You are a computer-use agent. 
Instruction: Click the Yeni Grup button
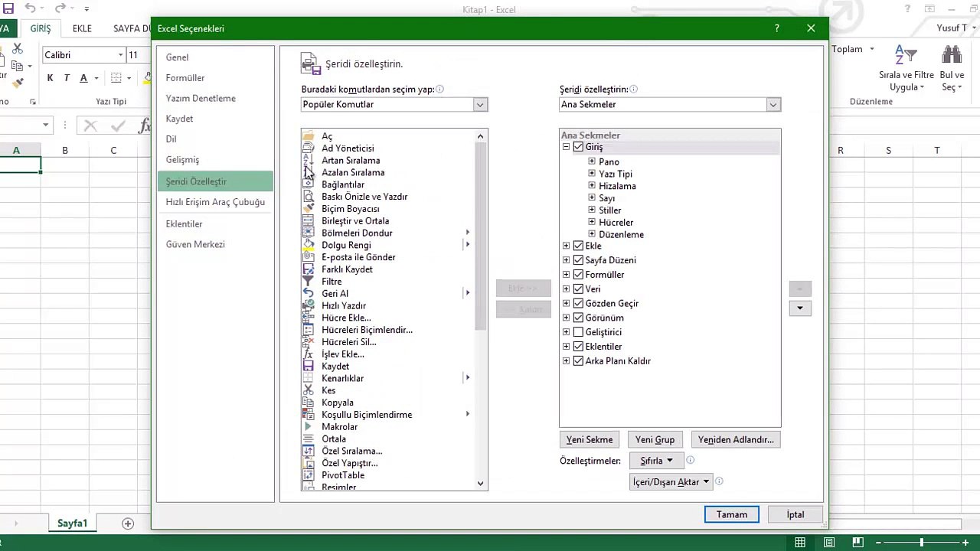coord(655,440)
